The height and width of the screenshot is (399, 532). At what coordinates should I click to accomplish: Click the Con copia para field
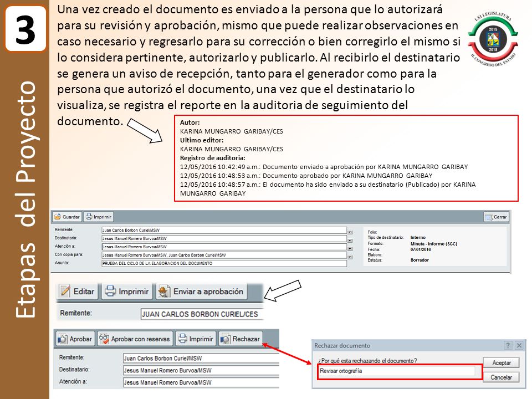click(x=224, y=255)
